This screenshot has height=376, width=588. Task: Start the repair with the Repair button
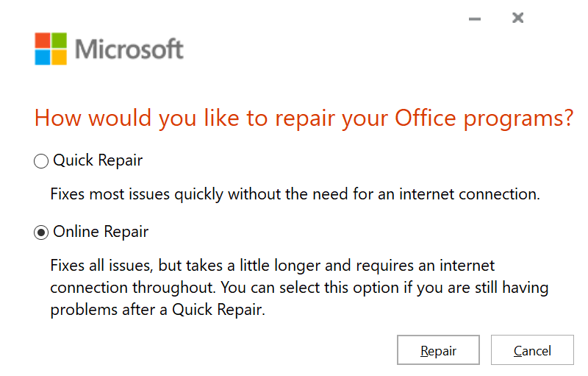438,350
